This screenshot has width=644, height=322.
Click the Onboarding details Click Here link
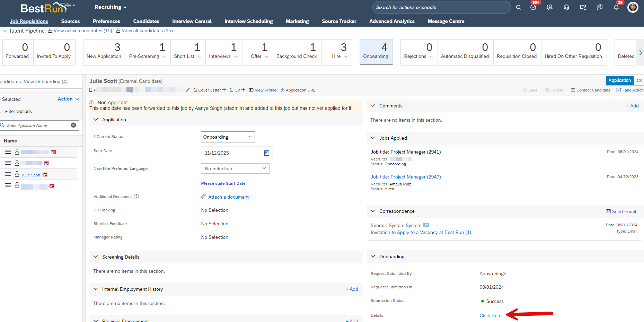pos(491,315)
